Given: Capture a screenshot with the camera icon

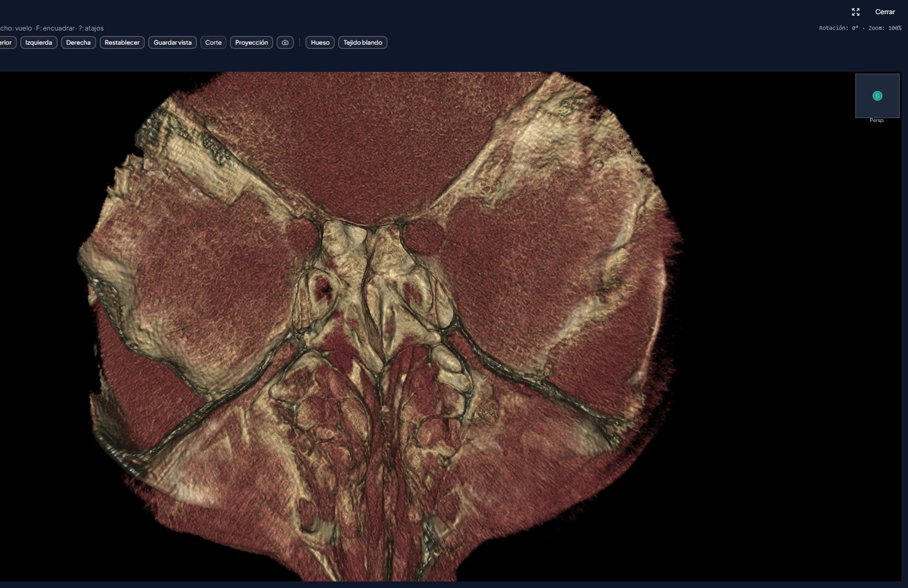Looking at the screenshot, I should [x=285, y=42].
